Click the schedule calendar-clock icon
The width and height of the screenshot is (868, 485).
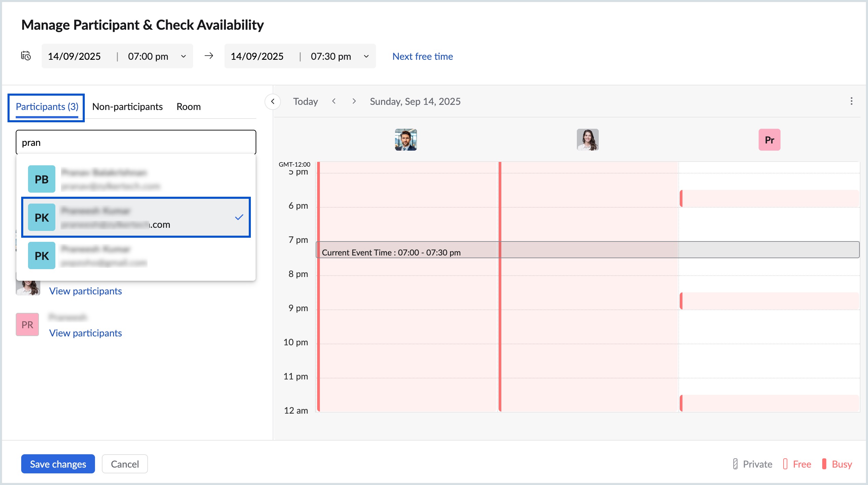tap(26, 56)
